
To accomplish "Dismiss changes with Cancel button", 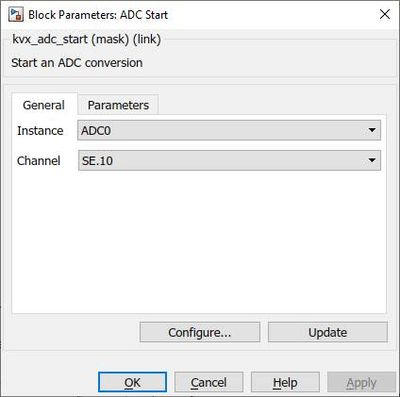I will (x=209, y=382).
